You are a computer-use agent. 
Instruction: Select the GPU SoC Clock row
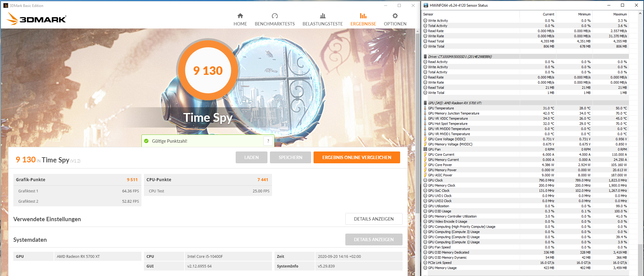tap(525, 191)
